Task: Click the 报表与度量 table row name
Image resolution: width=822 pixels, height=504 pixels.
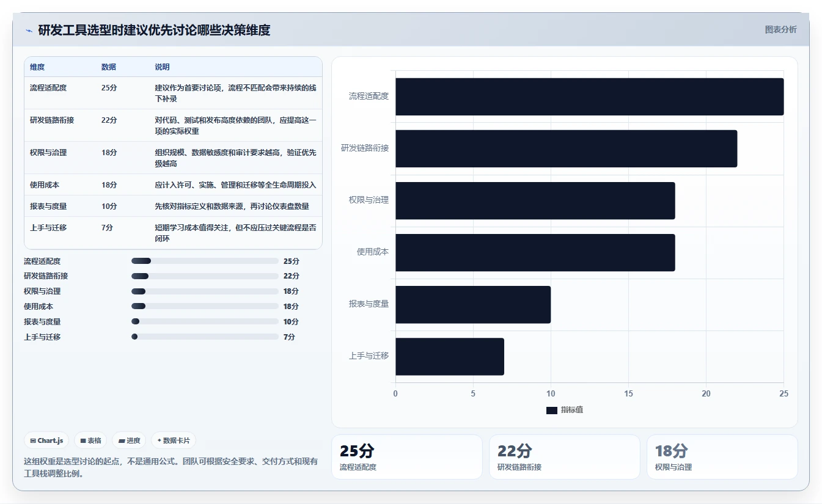Action: [48, 206]
